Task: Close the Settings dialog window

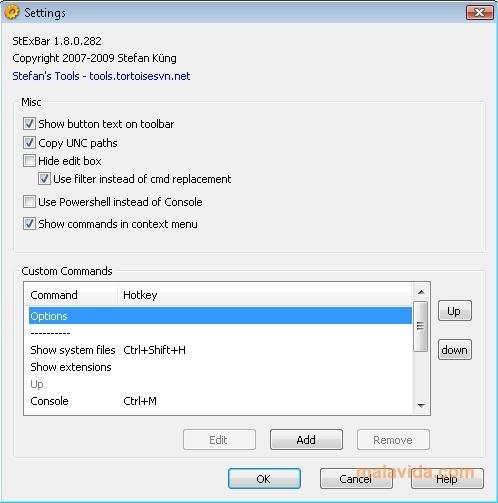Action: (479, 13)
